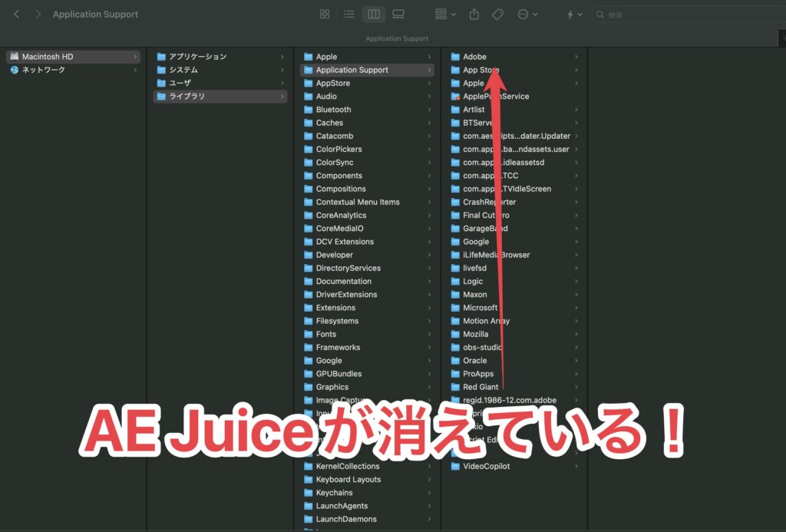The image size is (786, 532).
Task: Click the Fonts folder icon
Action: click(x=309, y=334)
